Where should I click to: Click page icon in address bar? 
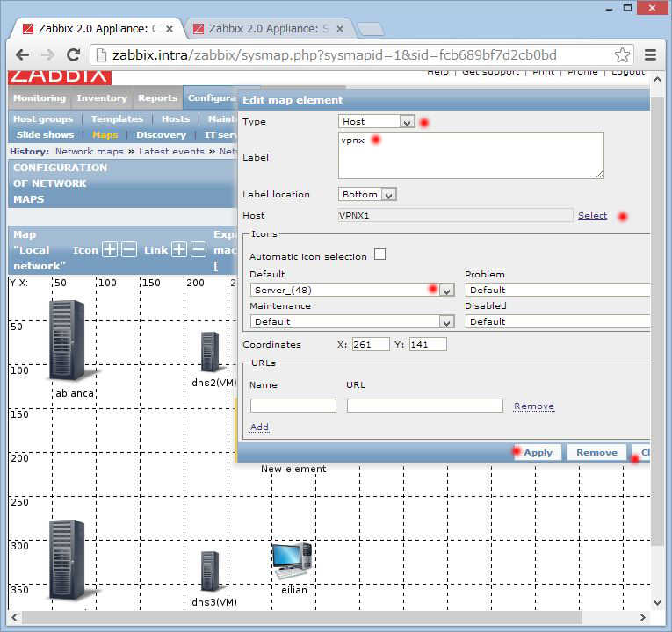pyautogui.click(x=101, y=54)
